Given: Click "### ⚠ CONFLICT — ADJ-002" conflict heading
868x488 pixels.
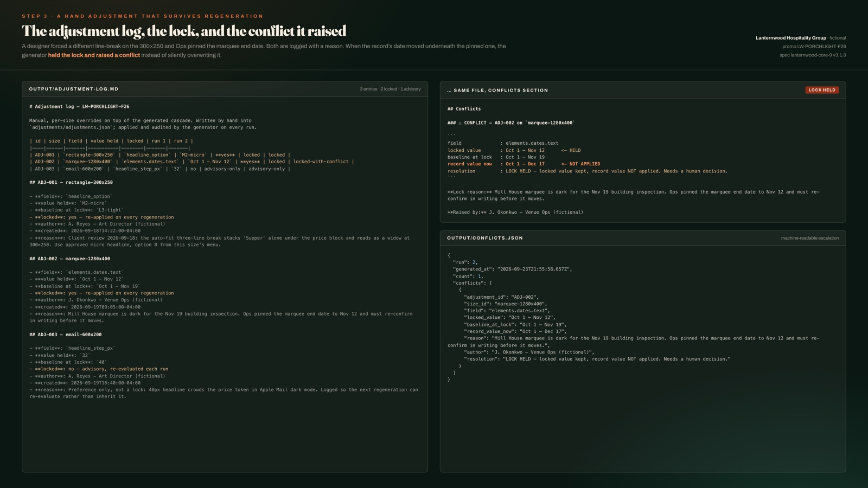Looking at the screenshot, I should coord(511,123).
